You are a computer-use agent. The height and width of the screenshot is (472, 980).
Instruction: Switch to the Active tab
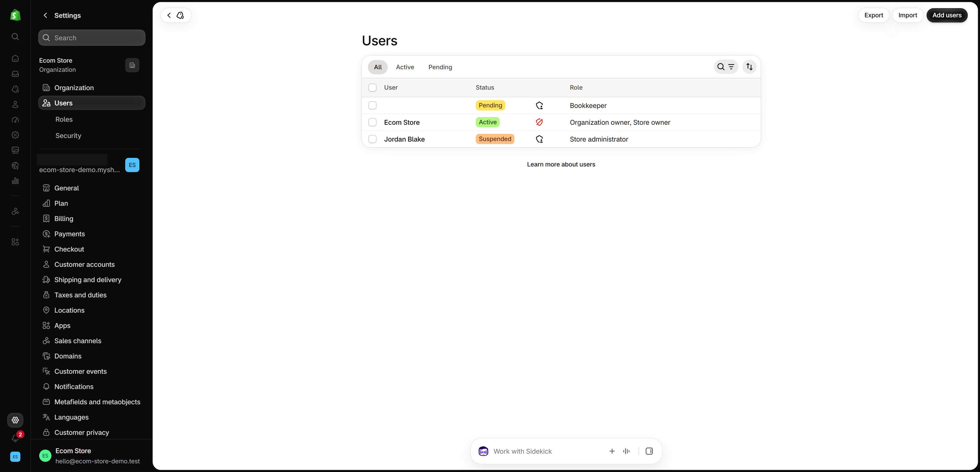(405, 67)
